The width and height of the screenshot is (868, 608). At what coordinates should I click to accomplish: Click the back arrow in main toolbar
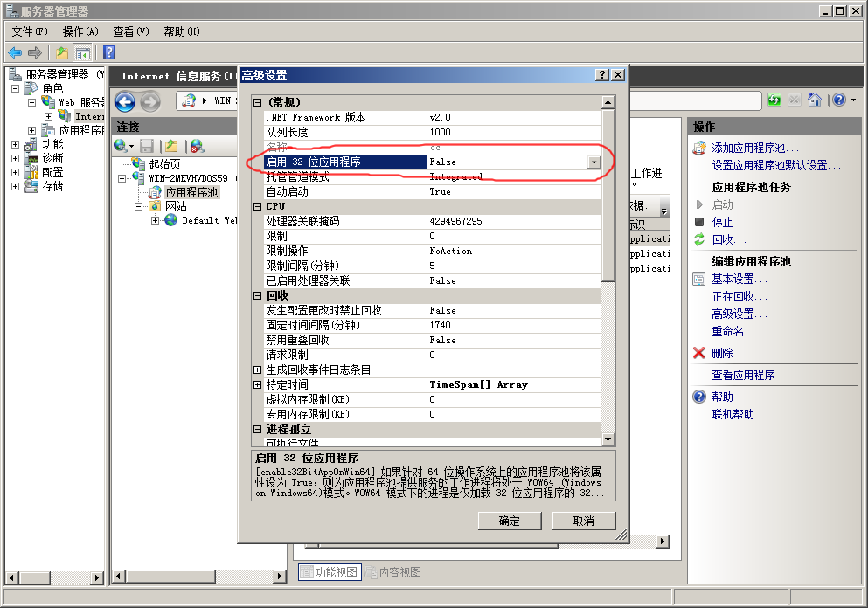pyautogui.click(x=15, y=52)
